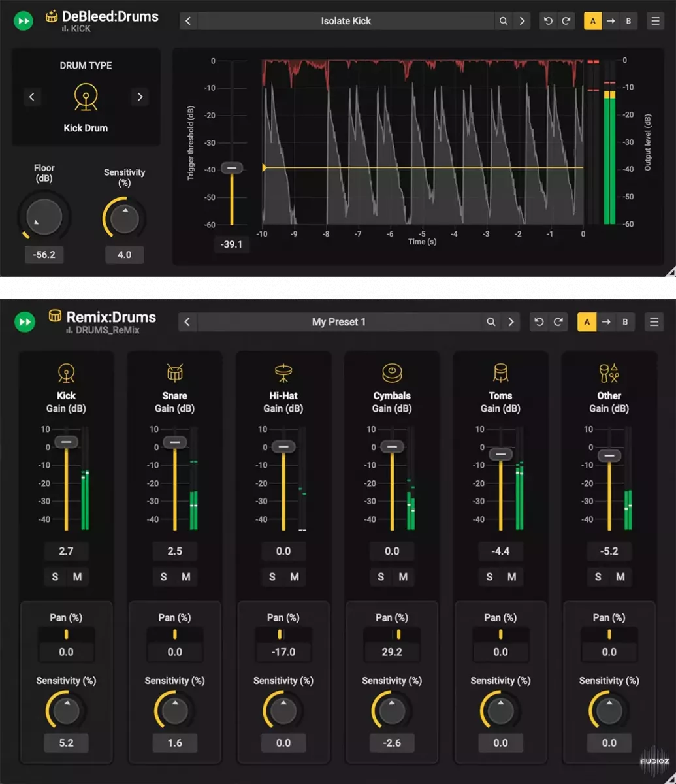Click the trigger threshold slider handle
This screenshot has height=784, width=676.
click(x=231, y=168)
